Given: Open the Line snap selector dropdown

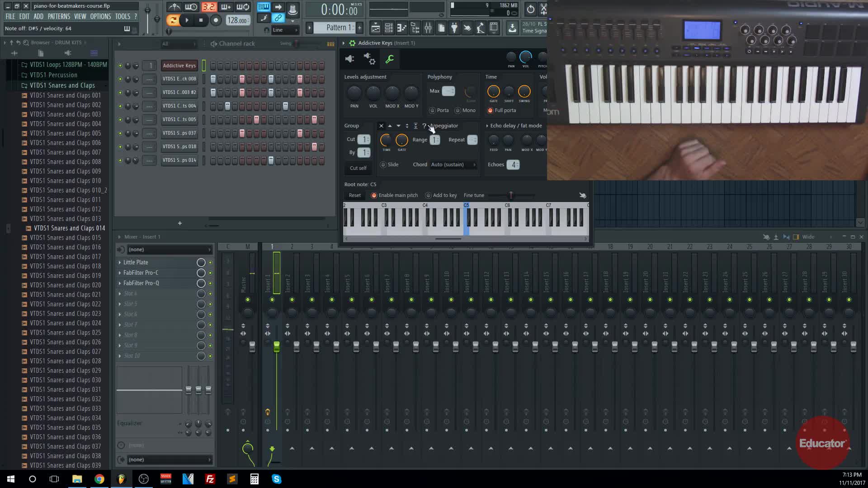Looking at the screenshot, I should [285, 30].
